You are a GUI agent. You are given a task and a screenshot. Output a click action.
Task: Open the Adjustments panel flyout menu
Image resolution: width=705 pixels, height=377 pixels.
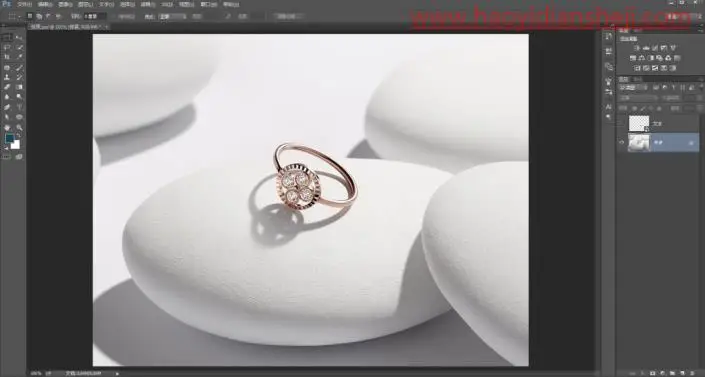[x=700, y=31]
